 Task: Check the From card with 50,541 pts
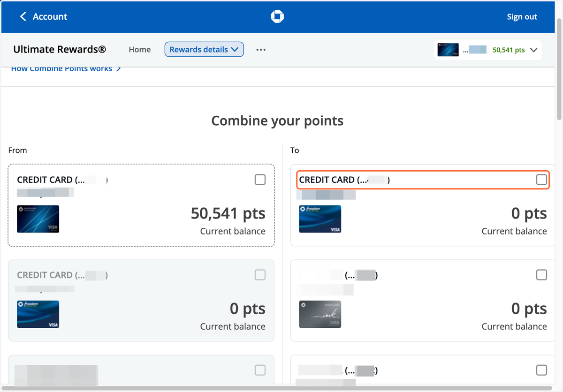(x=260, y=180)
